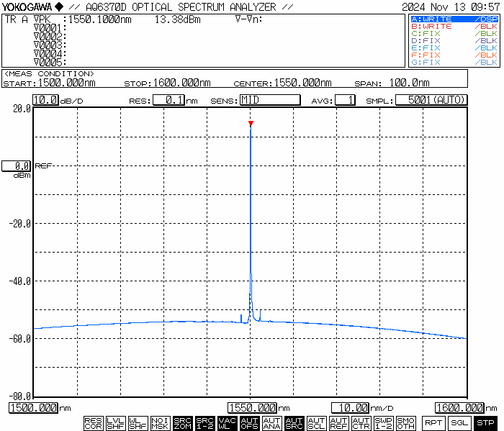Viewport: 504px width, 431px height.
Task: Click the AUT ANA indicator
Action: (272, 423)
